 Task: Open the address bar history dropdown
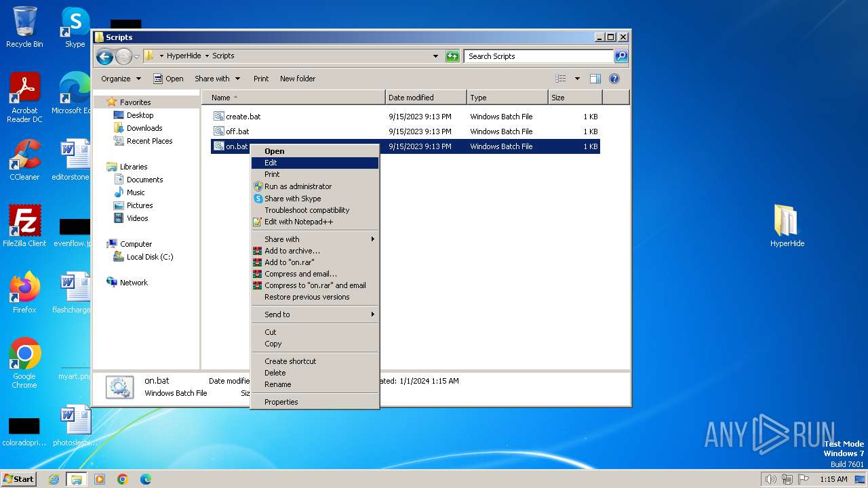coord(435,56)
